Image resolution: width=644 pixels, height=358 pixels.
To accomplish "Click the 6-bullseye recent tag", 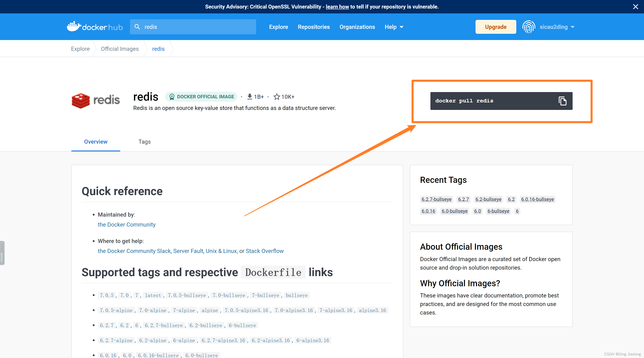I will coord(498,211).
